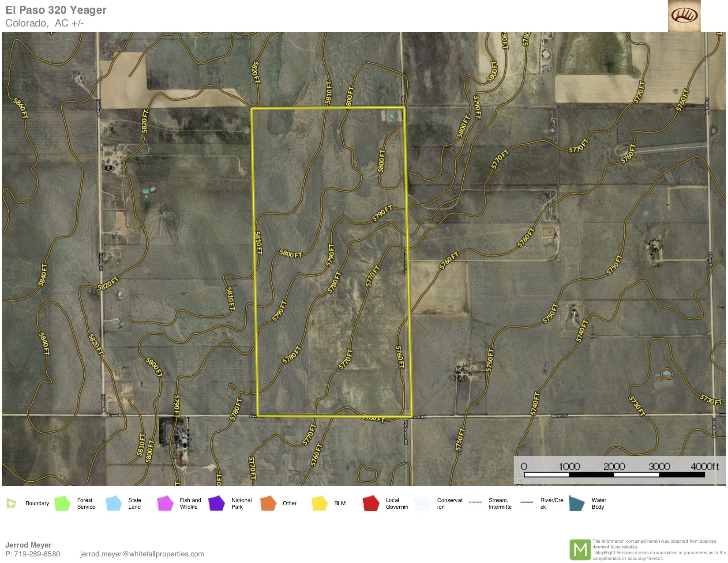
Task: Click the River/Creek line symbol
Action: pos(527,503)
